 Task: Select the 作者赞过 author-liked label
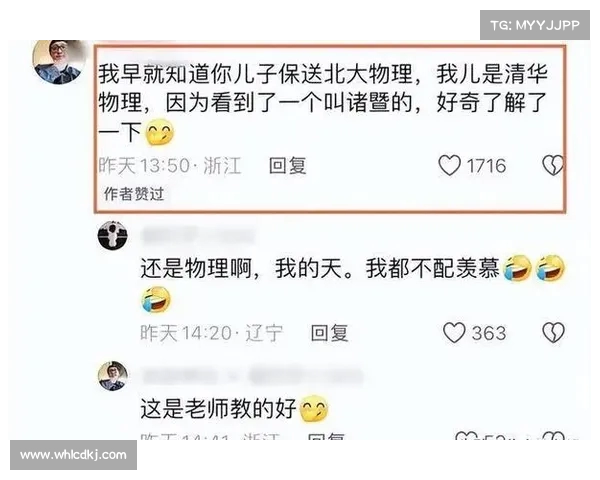[134, 194]
